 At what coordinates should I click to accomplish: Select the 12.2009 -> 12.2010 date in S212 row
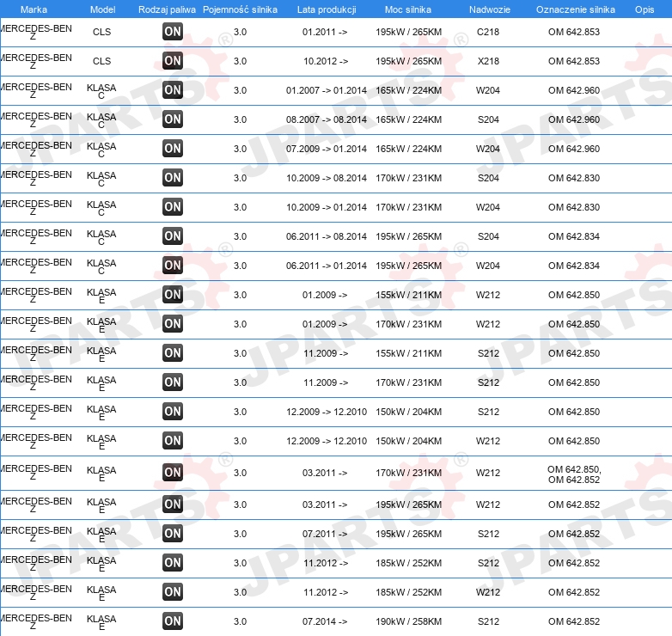327,412
